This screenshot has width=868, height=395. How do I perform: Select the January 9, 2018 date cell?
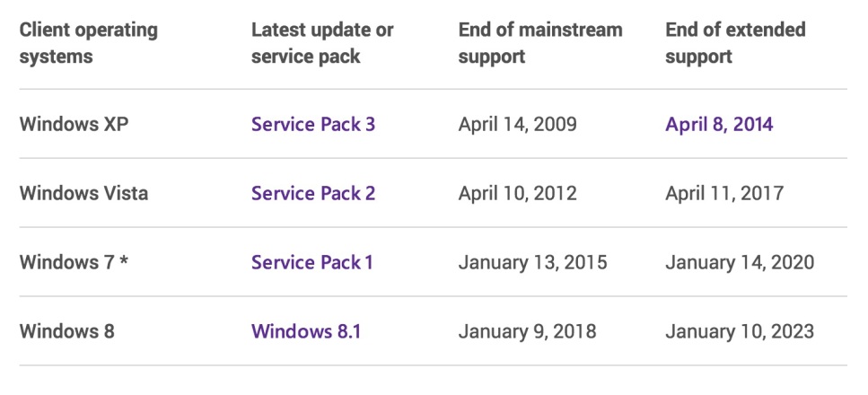point(526,331)
